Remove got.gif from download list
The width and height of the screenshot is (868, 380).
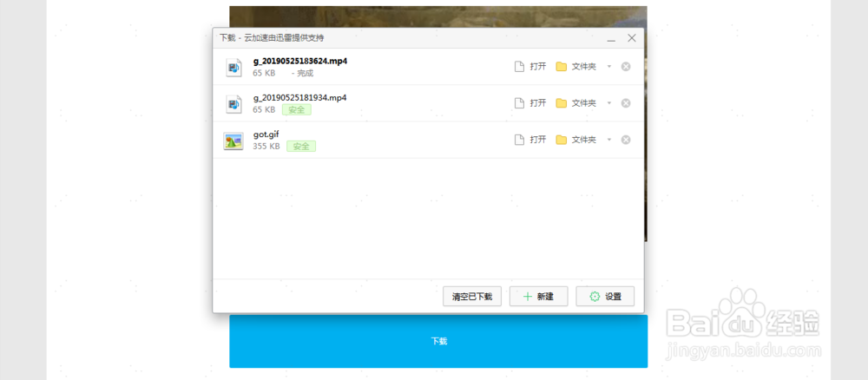tap(626, 140)
